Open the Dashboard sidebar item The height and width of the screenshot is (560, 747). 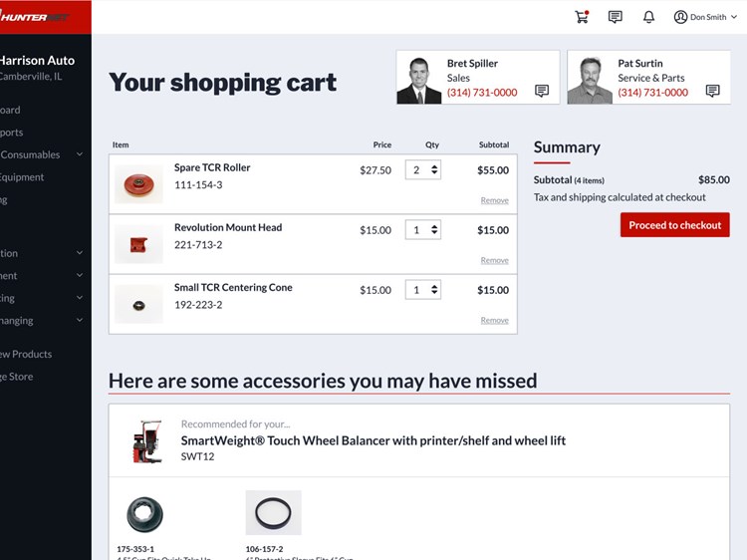pos(10,110)
